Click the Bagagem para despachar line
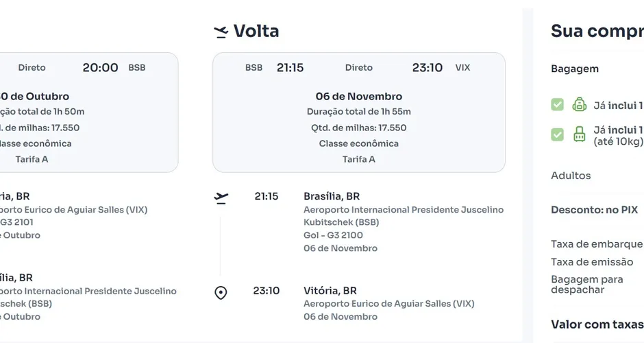 [x=587, y=284]
